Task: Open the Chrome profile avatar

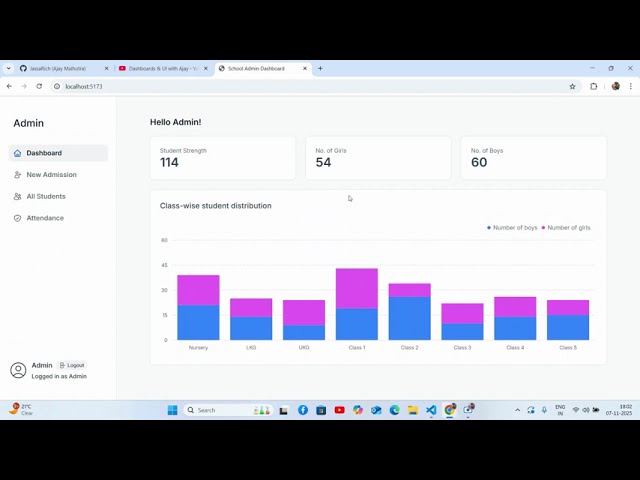Action: [x=616, y=86]
